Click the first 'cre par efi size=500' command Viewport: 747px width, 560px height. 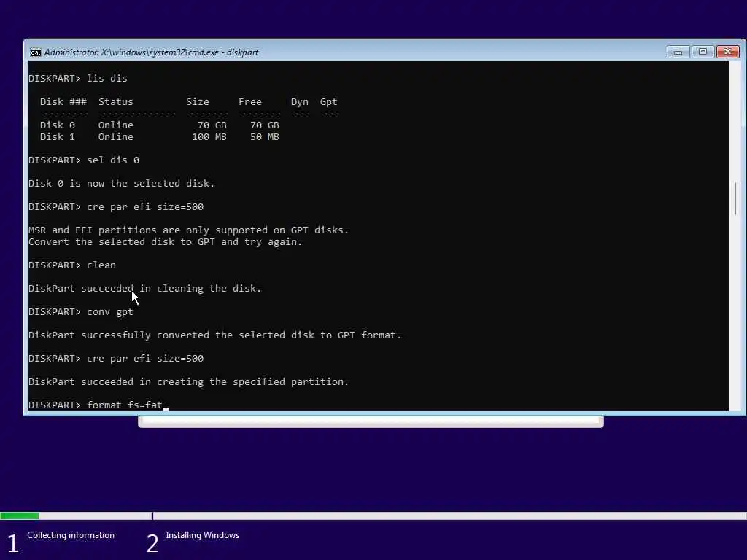point(145,206)
